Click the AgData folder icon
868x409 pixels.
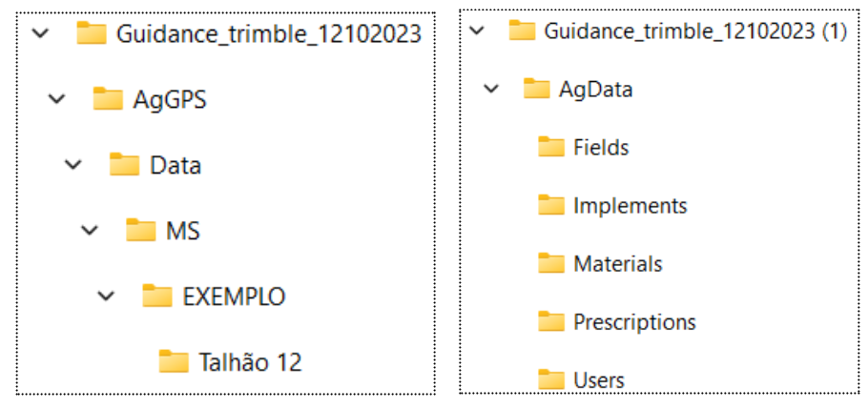[536, 89]
